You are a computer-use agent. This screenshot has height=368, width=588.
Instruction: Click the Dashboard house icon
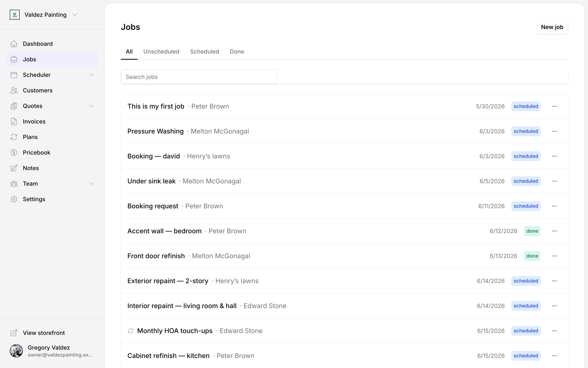14,44
